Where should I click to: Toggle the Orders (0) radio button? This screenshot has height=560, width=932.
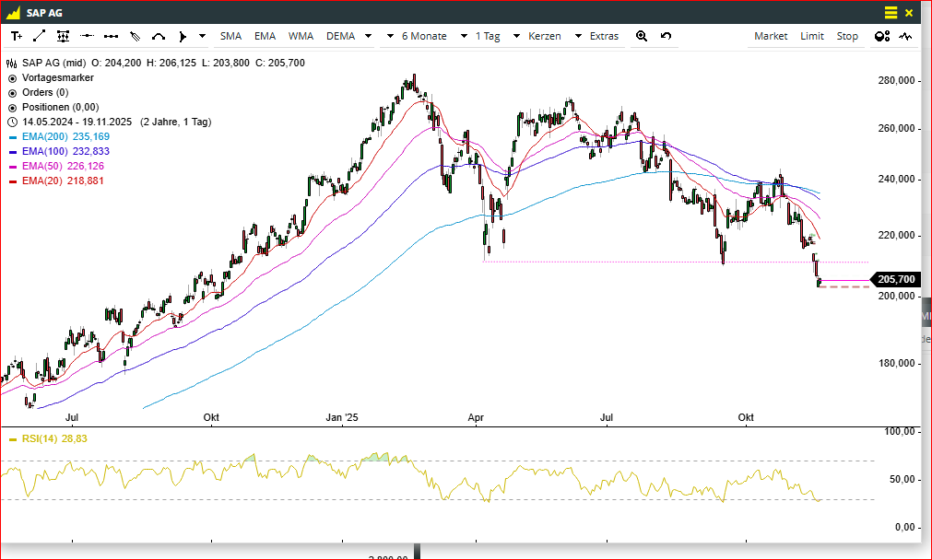[12, 92]
